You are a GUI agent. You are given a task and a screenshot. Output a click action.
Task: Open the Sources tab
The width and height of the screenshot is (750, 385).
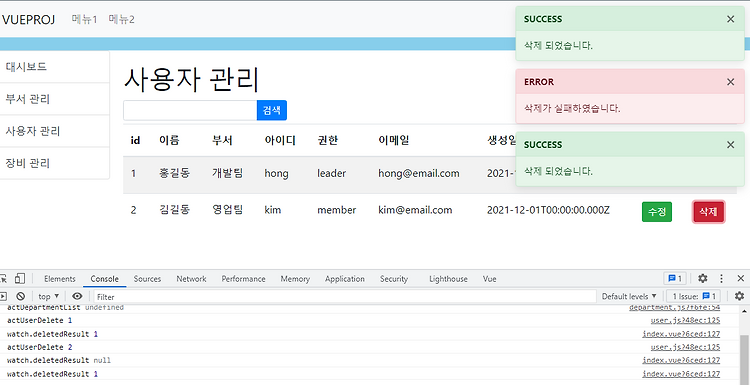147,279
